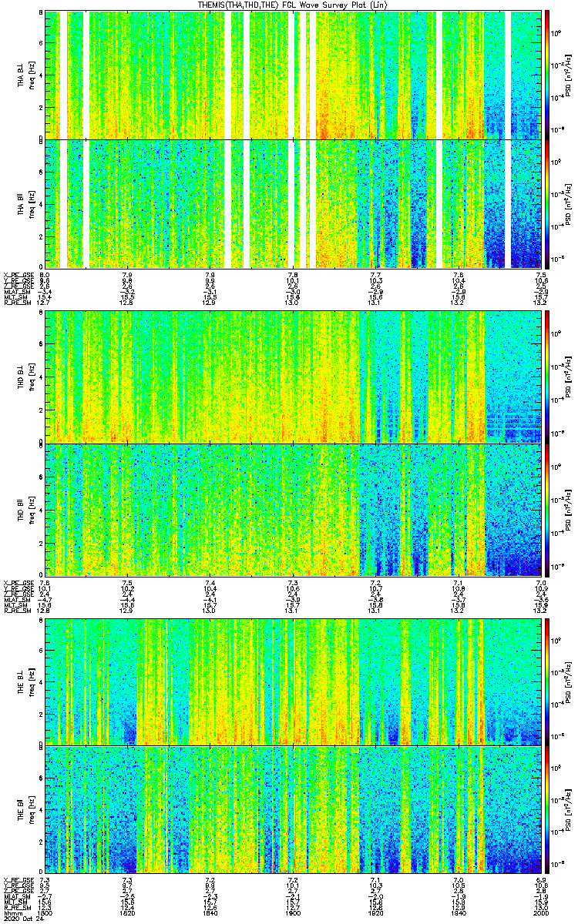Click the 2020 Oct 24 date label
This screenshot has width=578, height=924.
click(22, 919)
